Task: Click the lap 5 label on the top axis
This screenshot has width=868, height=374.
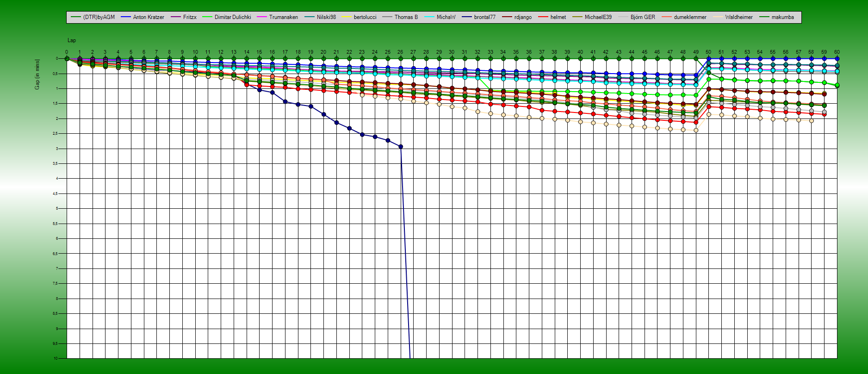Action: pos(131,52)
